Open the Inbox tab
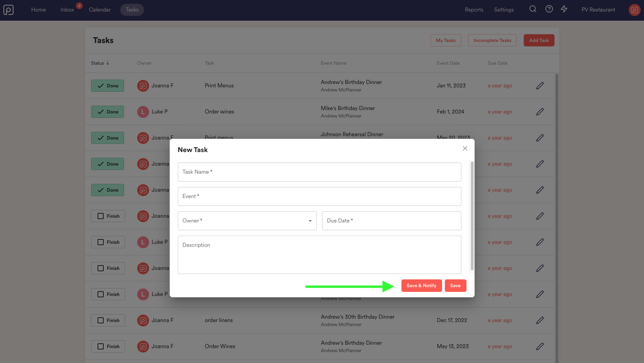Image resolution: width=644 pixels, height=363 pixels. (x=67, y=10)
